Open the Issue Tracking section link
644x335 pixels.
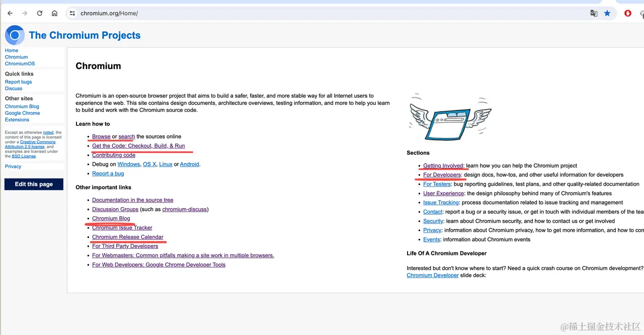pyautogui.click(x=441, y=203)
